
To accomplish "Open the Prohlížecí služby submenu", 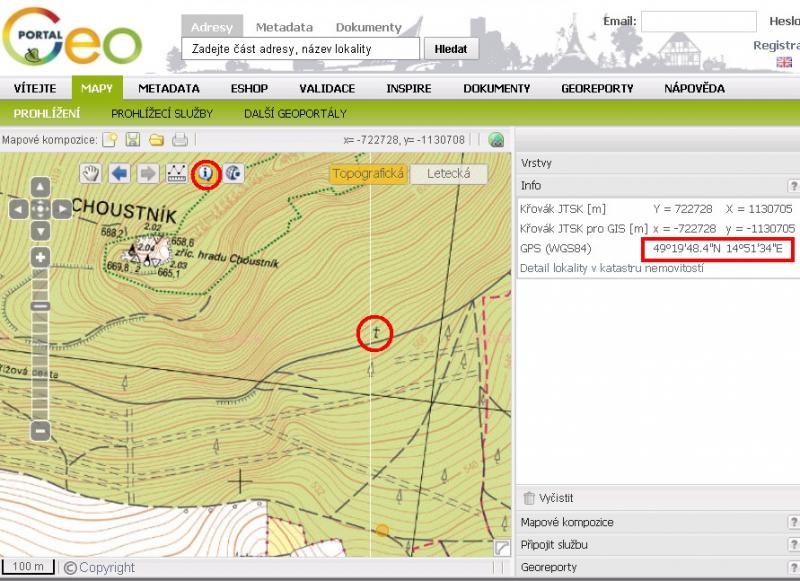I will coord(162,113).
